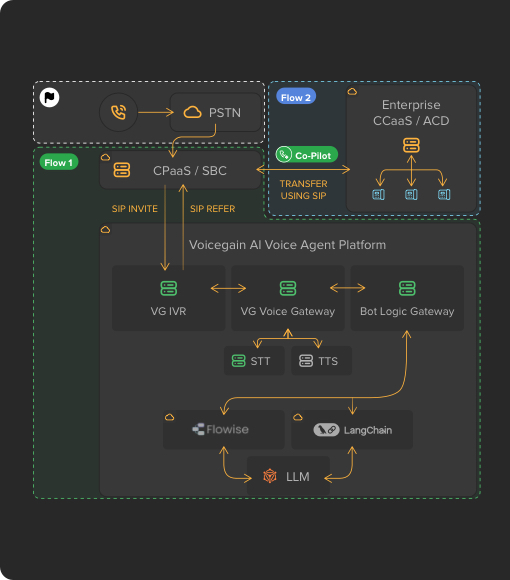Click the middle agent desk phone icon
Image resolution: width=510 pixels, height=580 pixels.
click(411, 194)
